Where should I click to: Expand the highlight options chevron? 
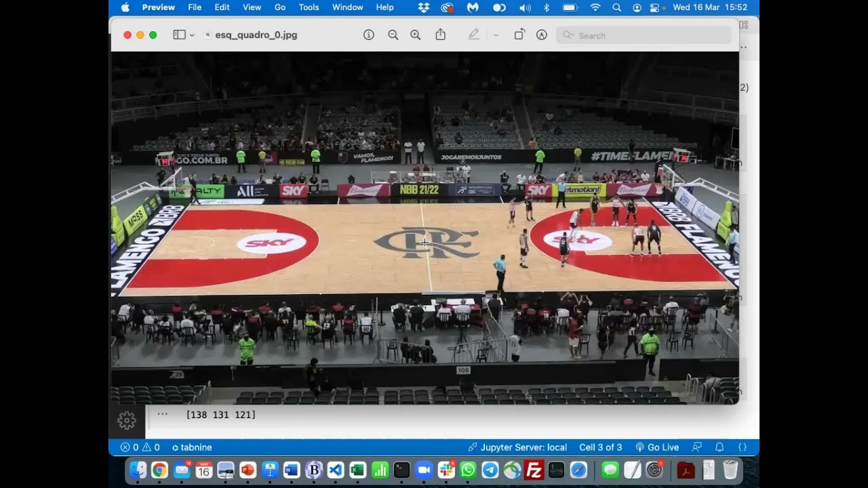click(x=496, y=35)
